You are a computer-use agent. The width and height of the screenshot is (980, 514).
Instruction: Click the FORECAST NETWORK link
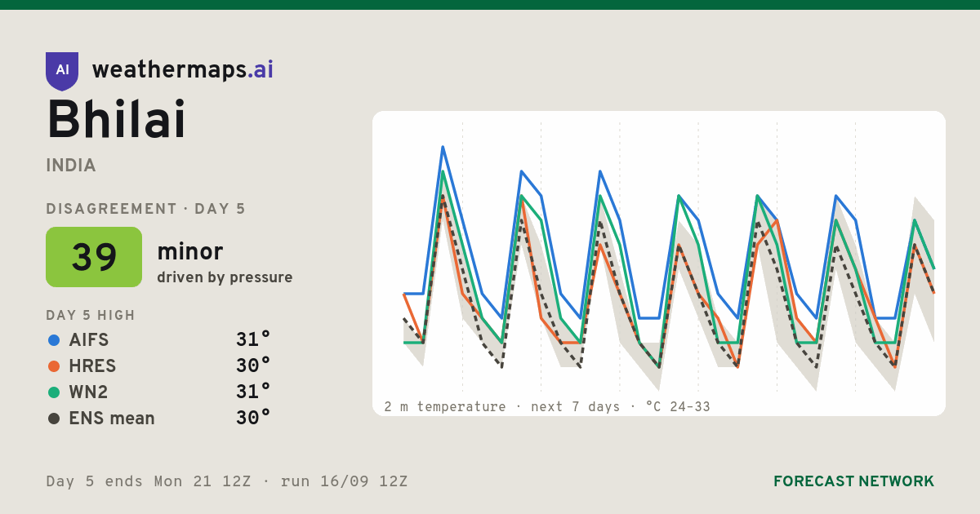click(x=853, y=481)
